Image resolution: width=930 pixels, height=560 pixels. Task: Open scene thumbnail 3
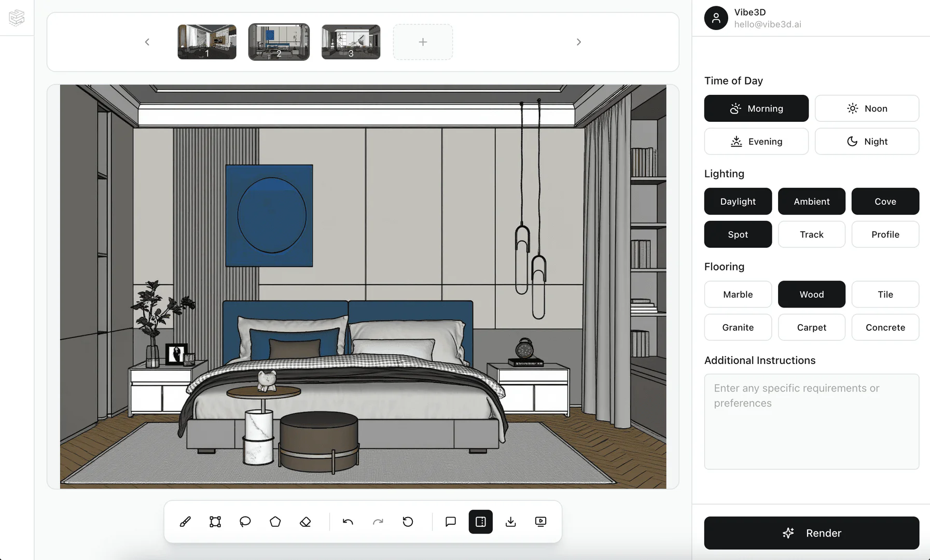[351, 41]
